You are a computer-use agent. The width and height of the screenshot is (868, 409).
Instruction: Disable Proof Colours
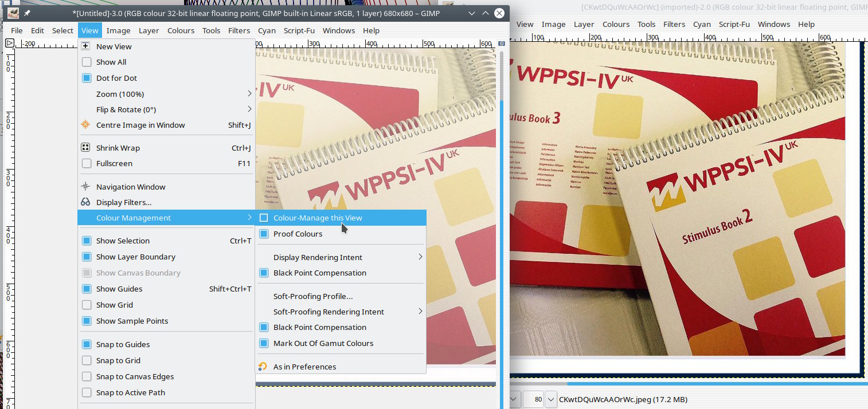click(264, 234)
